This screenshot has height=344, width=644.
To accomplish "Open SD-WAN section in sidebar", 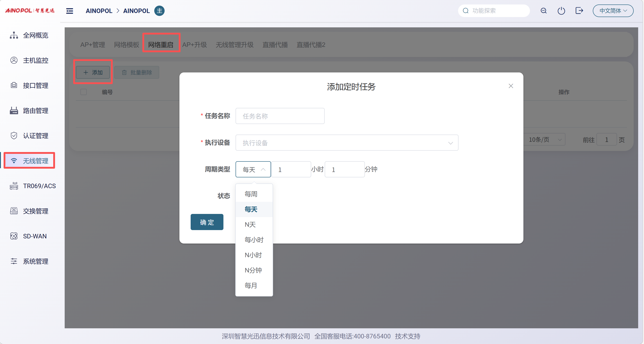I will tap(35, 236).
